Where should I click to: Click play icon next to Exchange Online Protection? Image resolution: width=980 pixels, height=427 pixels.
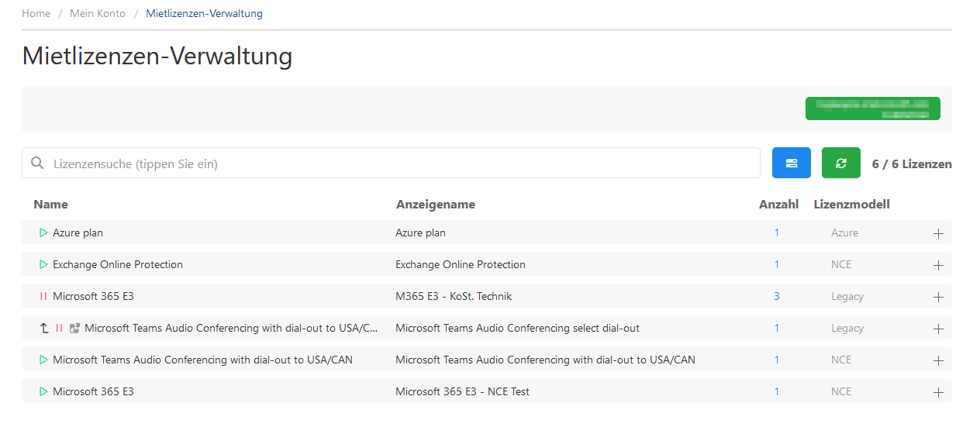pos(43,264)
